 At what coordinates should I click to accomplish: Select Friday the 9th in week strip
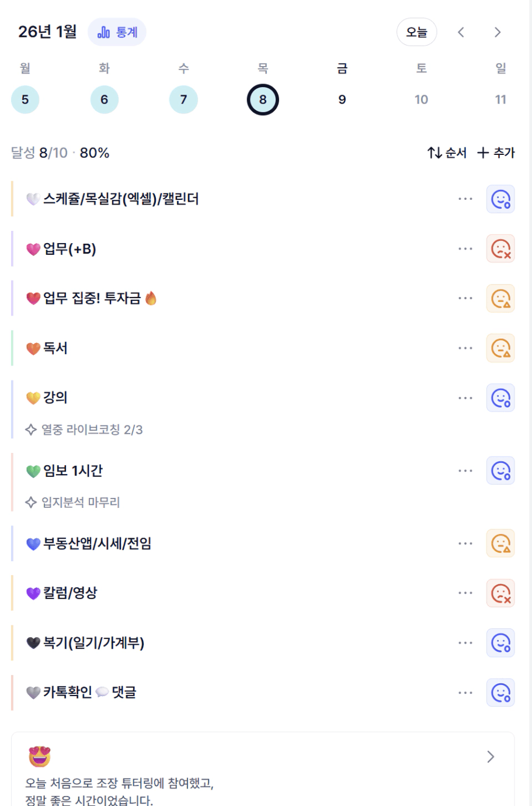[342, 100]
